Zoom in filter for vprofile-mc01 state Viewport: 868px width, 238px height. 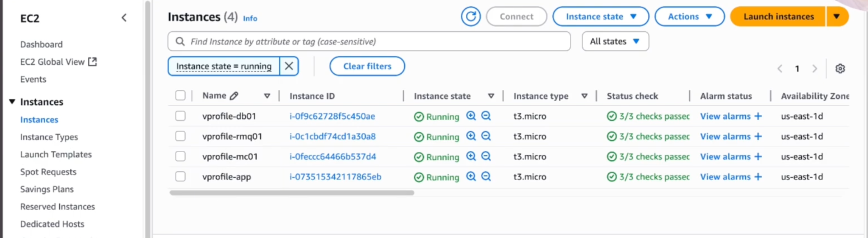471,157
